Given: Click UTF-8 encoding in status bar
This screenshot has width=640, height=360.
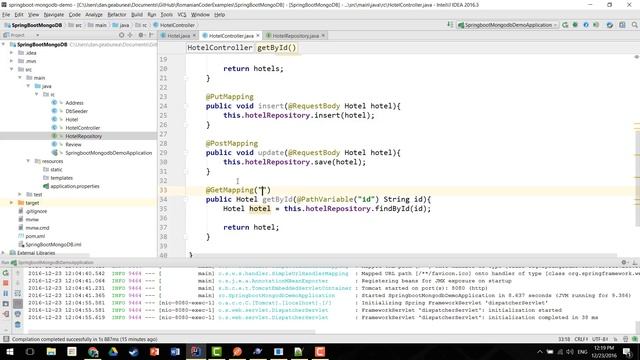Looking at the screenshot, I should pyautogui.click(x=600, y=339).
